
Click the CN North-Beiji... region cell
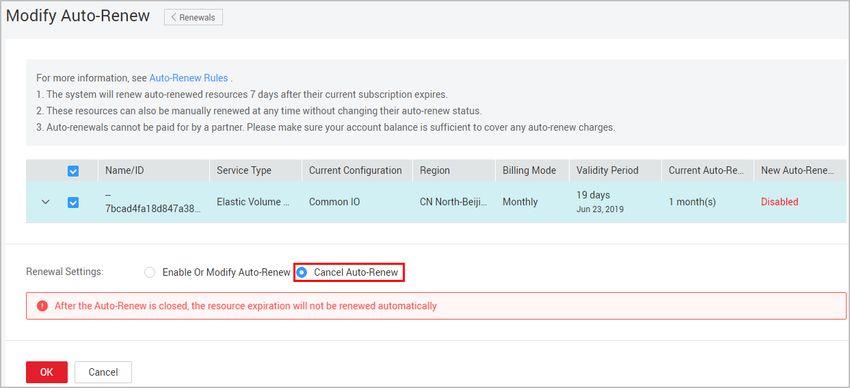click(x=454, y=202)
